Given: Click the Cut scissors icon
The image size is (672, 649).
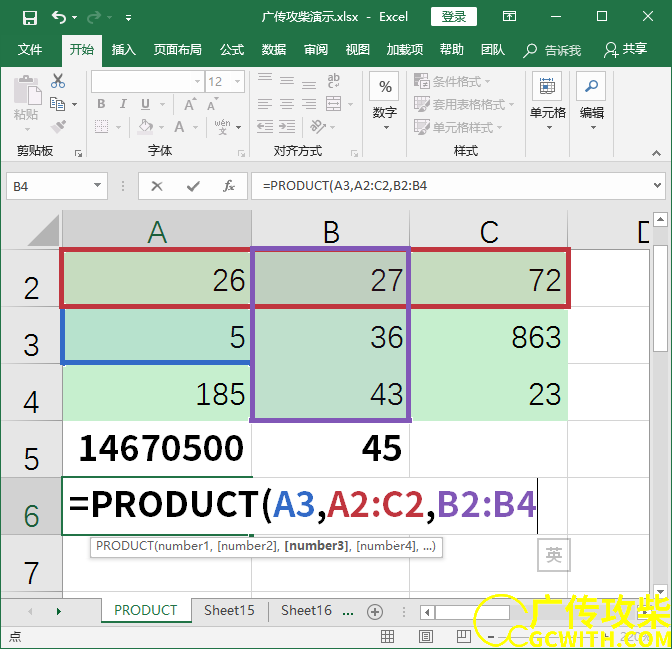Looking at the screenshot, I should click(x=58, y=81).
